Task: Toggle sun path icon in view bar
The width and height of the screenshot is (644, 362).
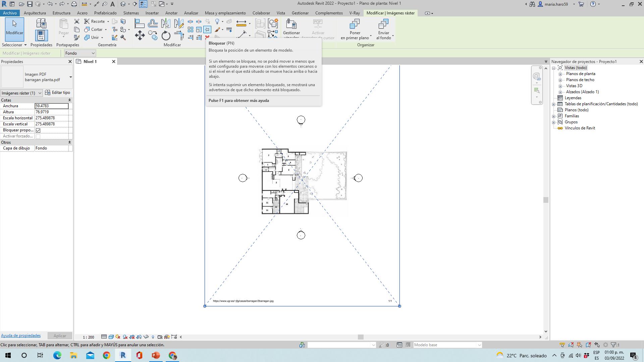Action: (118, 337)
